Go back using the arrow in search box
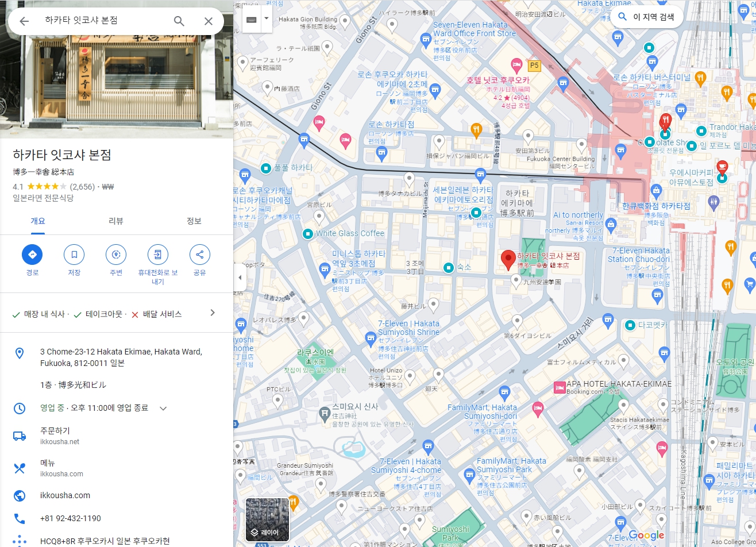 coord(24,21)
